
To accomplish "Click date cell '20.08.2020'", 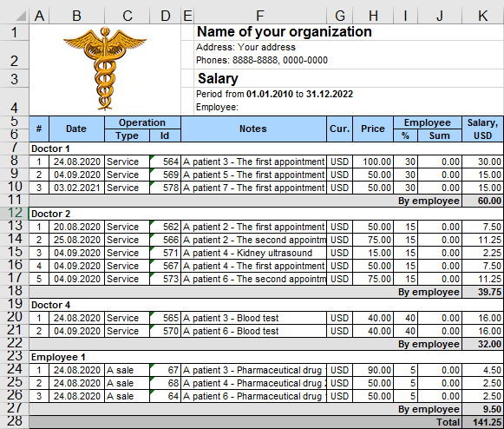I will pos(76,227).
